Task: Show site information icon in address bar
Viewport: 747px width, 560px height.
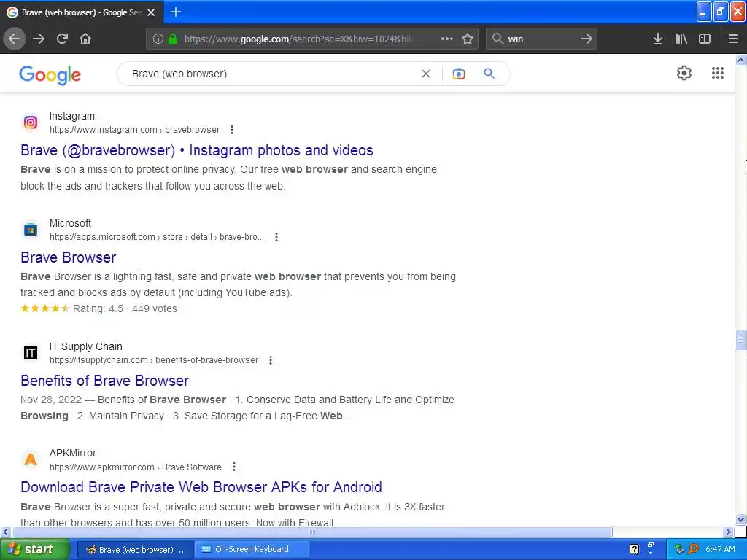Action: pos(158,39)
